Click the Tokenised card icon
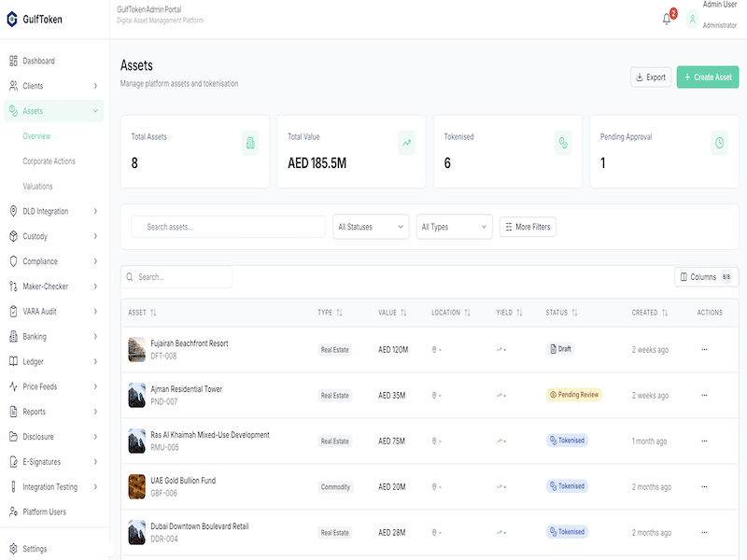747x560 pixels. (x=563, y=143)
